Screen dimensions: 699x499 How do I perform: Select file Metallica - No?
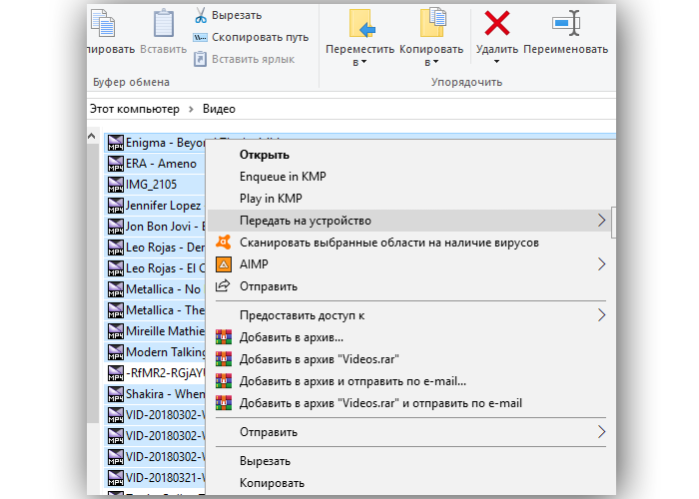(155, 289)
